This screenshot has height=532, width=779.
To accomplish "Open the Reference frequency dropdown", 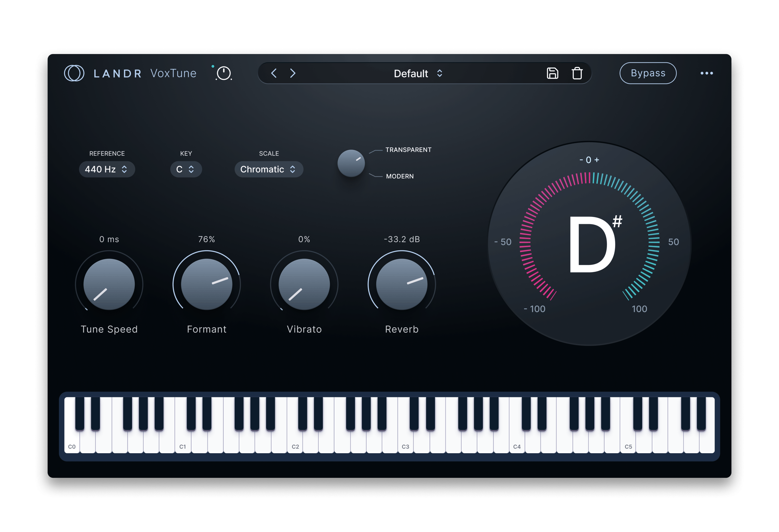I will pos(107,169).
